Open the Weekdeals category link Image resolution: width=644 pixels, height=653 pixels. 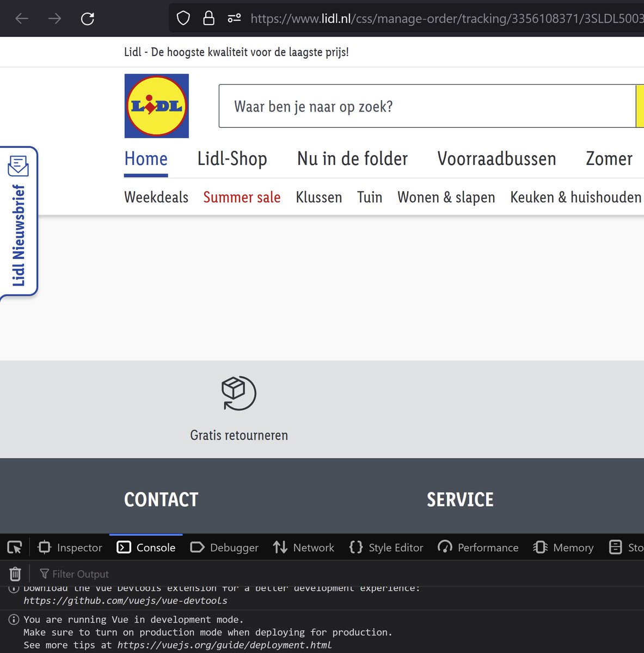point(156,197)
